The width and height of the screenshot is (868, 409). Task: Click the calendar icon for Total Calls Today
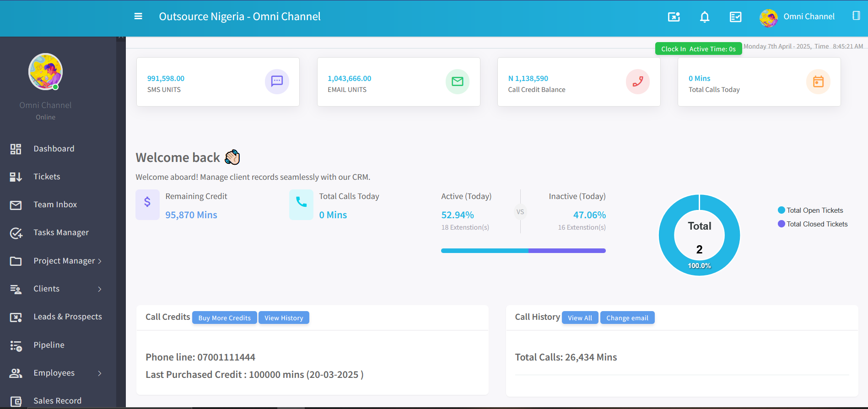click(818, 81)
